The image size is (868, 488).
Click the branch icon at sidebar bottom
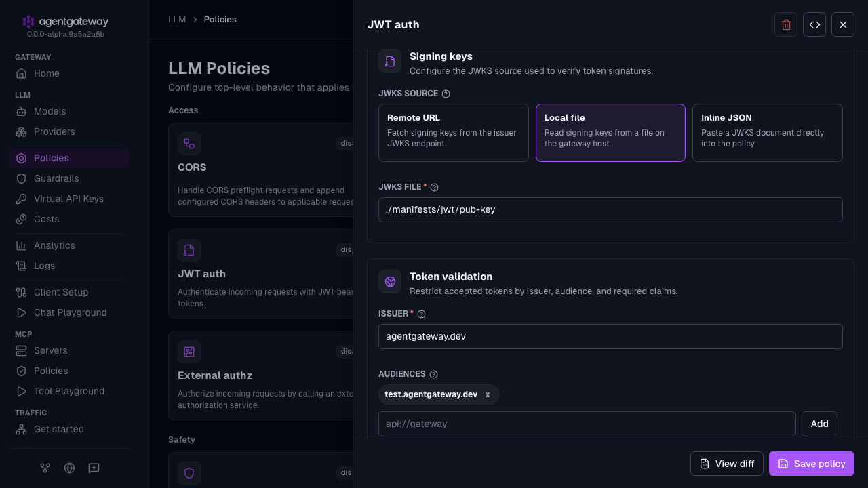point(45,468)
